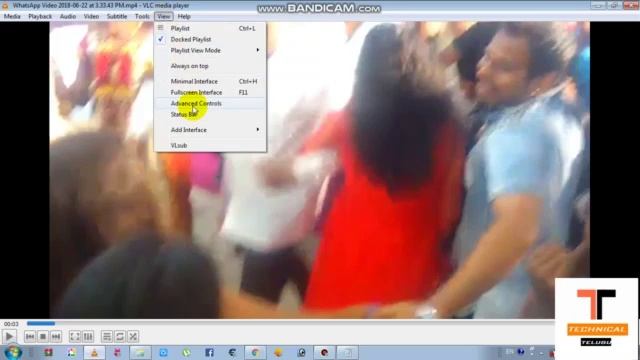This screenshot has height=360, width=640.
Task: Open VLsub from View menu
Action: click(211, 145)
